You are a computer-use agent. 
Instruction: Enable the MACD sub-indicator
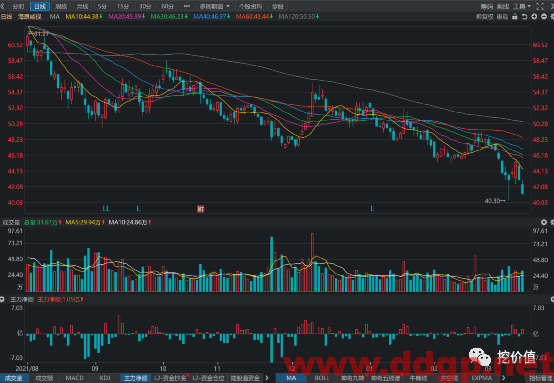click(x=75, y=378)
